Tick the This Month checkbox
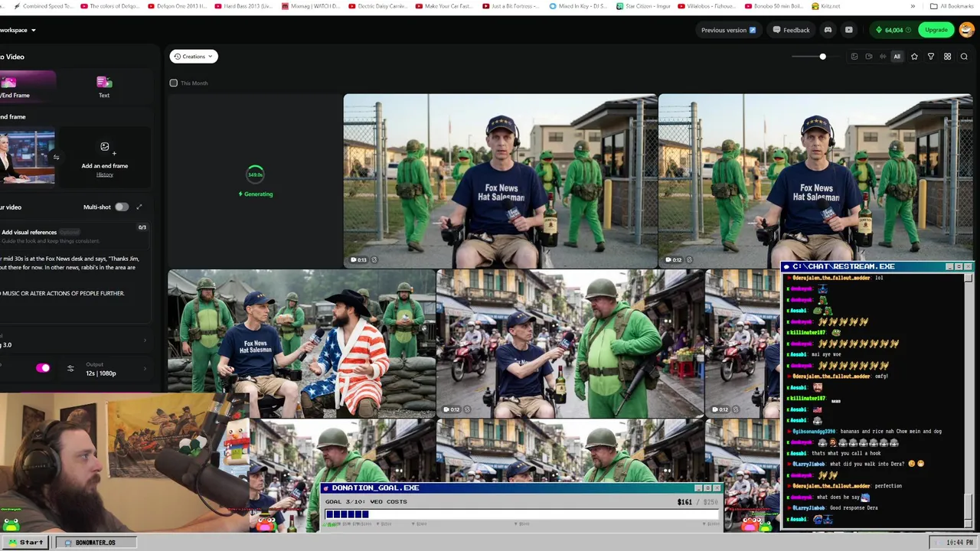 click(174, 83)
